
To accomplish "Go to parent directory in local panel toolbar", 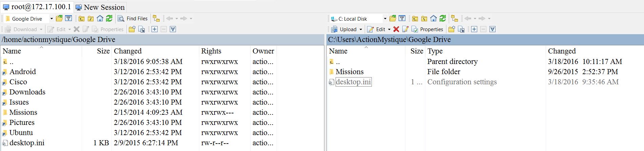I will [x=415, y=19].
